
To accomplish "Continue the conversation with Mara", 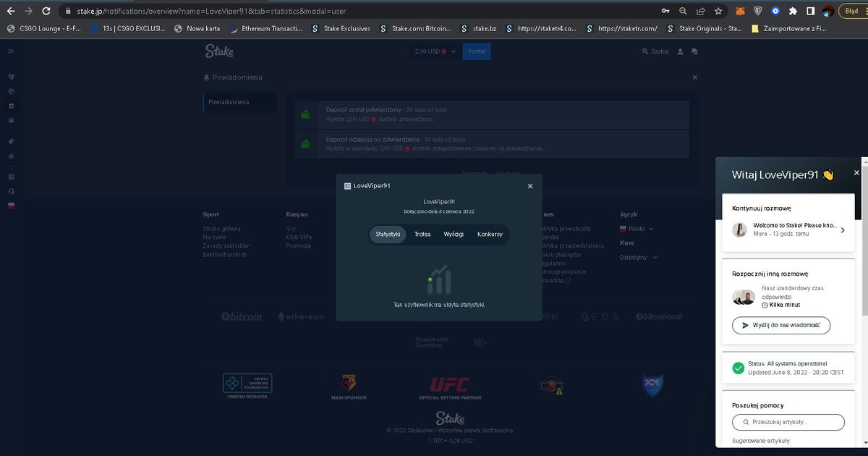I will pos(788,229).
